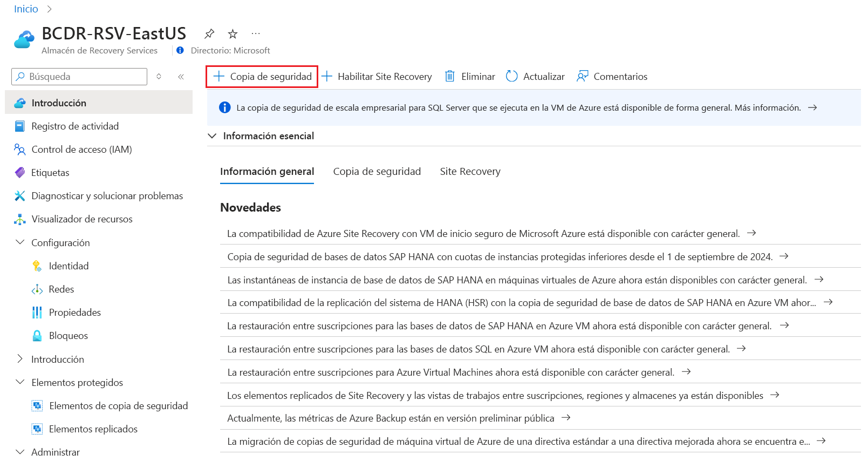868x468 pixels.
Task: Click the Actualizar button
Action: (535, 77)
